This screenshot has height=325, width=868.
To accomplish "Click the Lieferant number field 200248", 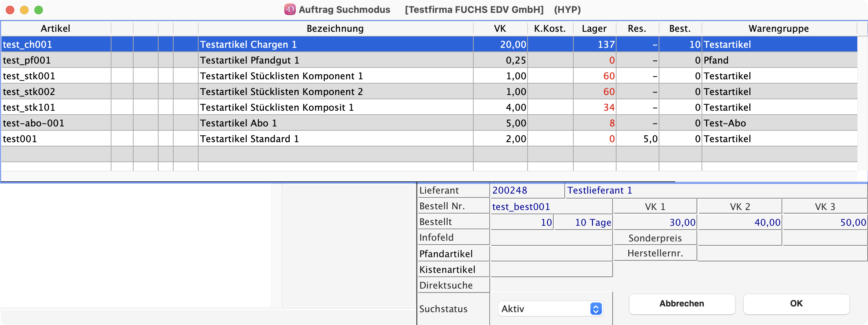I will point(527,191).
